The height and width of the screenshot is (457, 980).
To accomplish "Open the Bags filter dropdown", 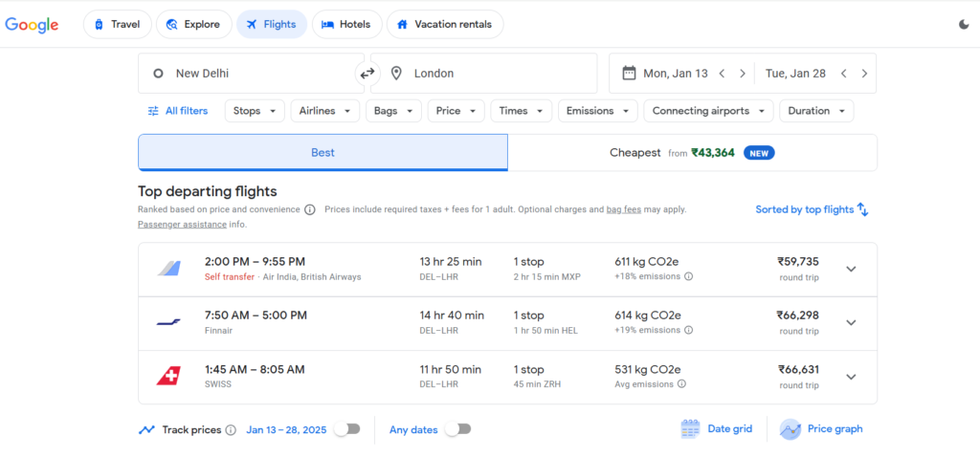I will point(393,111).
